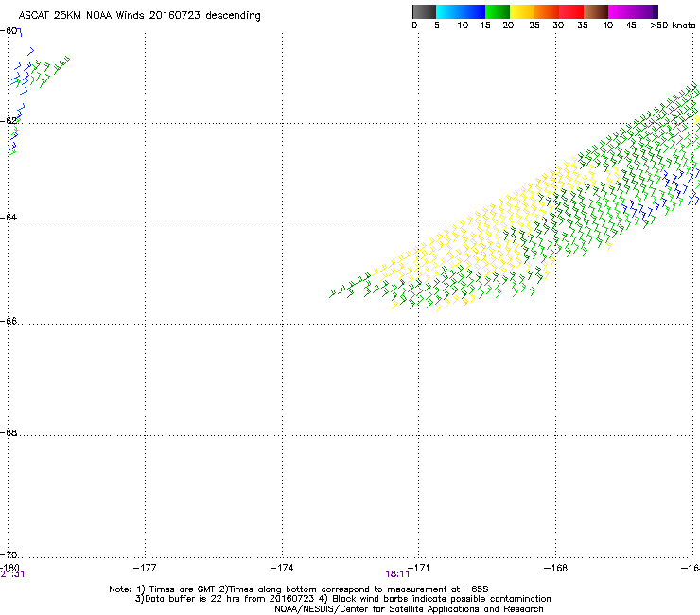Click the note 'Times are GMT' line
The height and width of the screenshot is (615, 700).
tap(299, 589)
